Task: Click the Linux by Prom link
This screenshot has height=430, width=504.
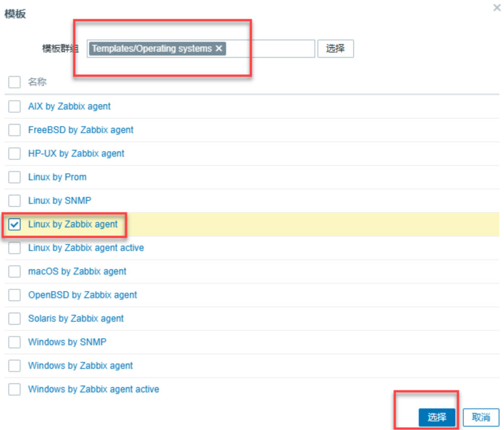Action: coord(57,177)
